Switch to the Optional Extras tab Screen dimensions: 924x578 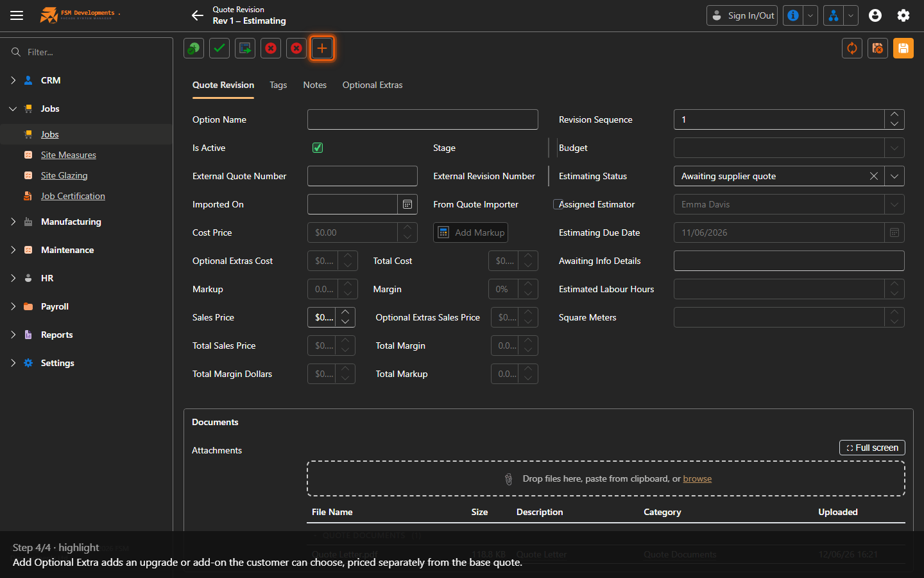pos(373,85)
